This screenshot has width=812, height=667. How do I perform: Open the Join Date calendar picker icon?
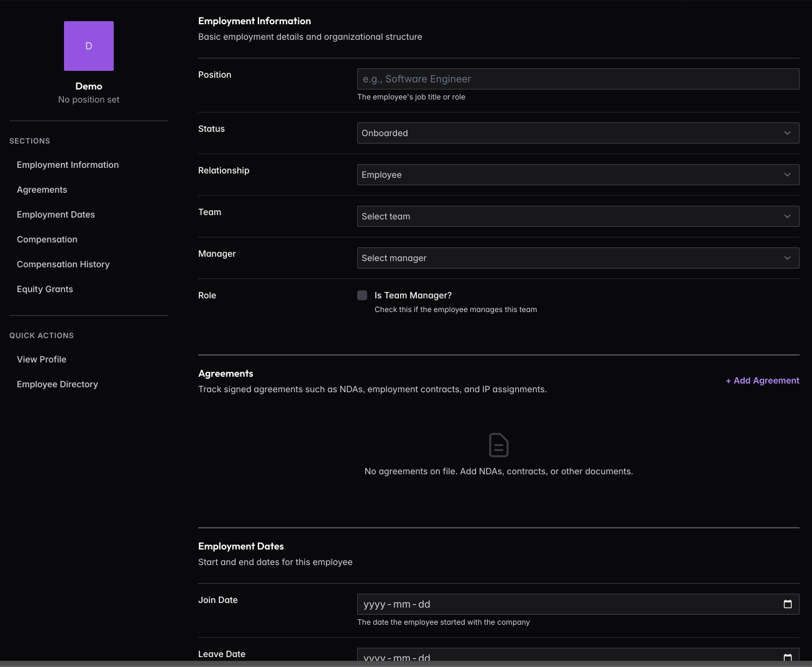(787, 604)
